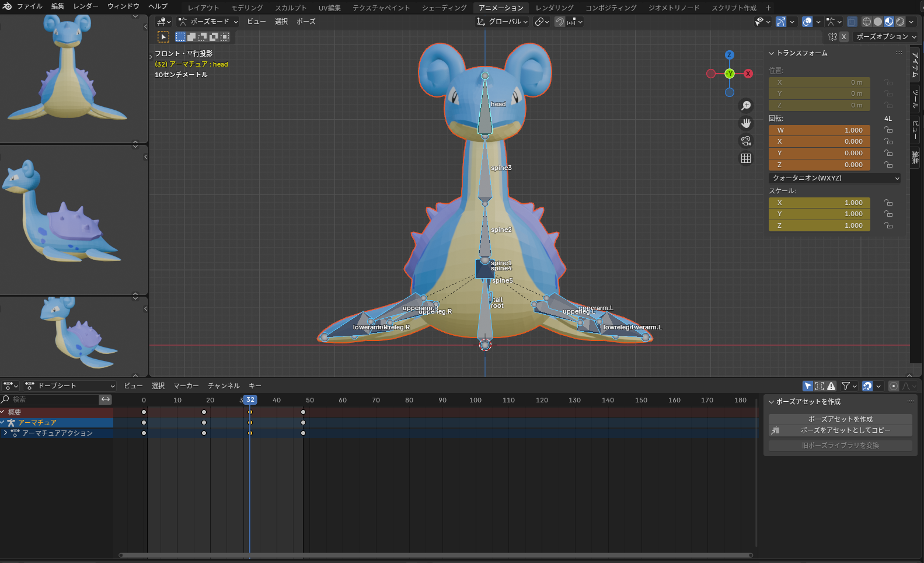The width and height of the screenshot is (924, 563).
Task: Click the dope sheet filter funnel icon
Action: click(846, 386)
